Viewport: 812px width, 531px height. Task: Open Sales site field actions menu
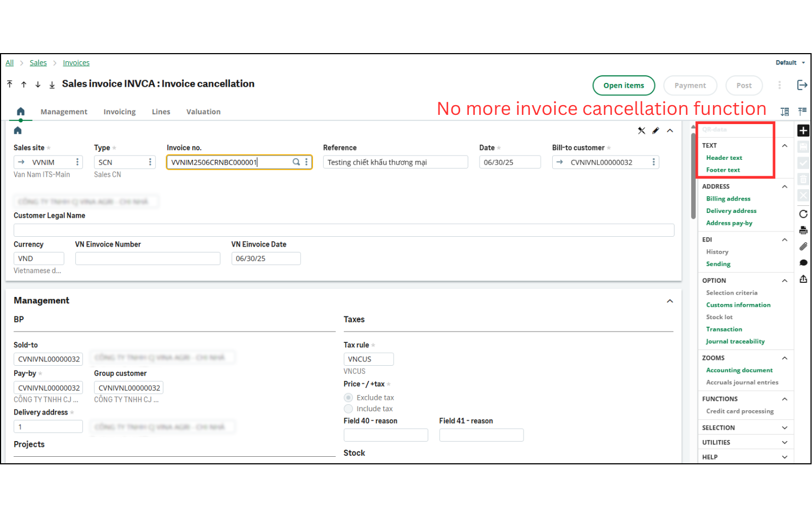click(x=77, y=162)
